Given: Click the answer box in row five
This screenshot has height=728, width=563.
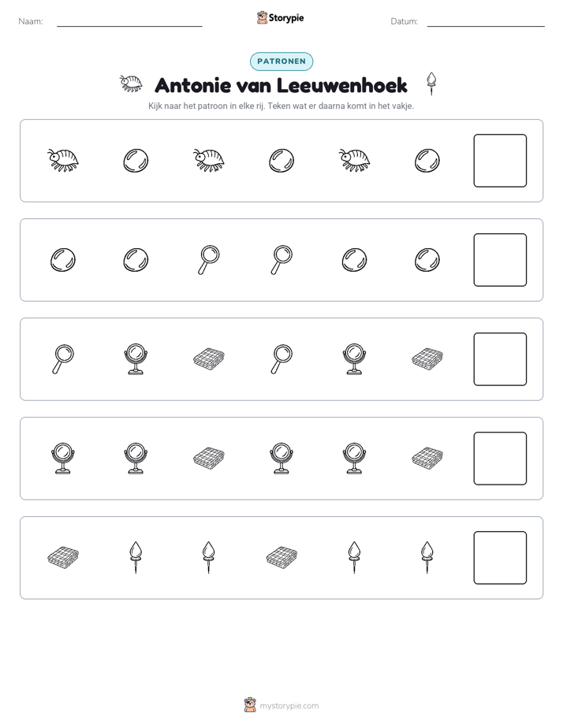Looking at the screenshot, I should 500,558.
